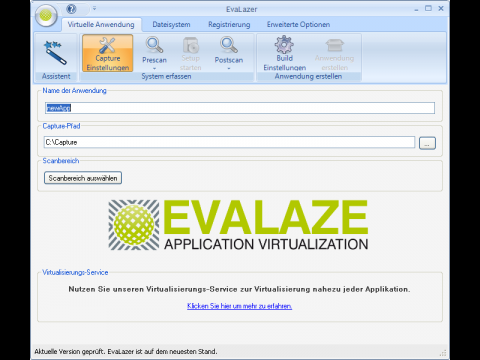Image resolution: width=480 pixels, height=360 pixels.
Task: Run the Postscan magnifier tool
Action: 229,51
